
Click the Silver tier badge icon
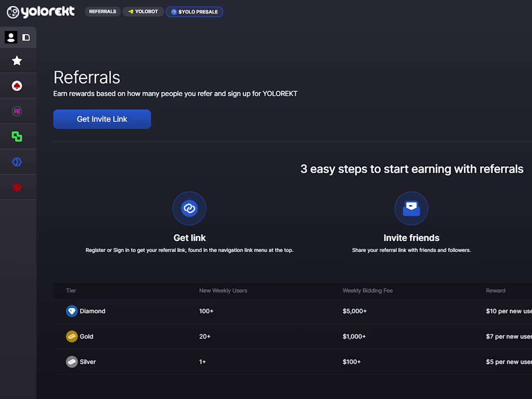[x=72, y=362]
